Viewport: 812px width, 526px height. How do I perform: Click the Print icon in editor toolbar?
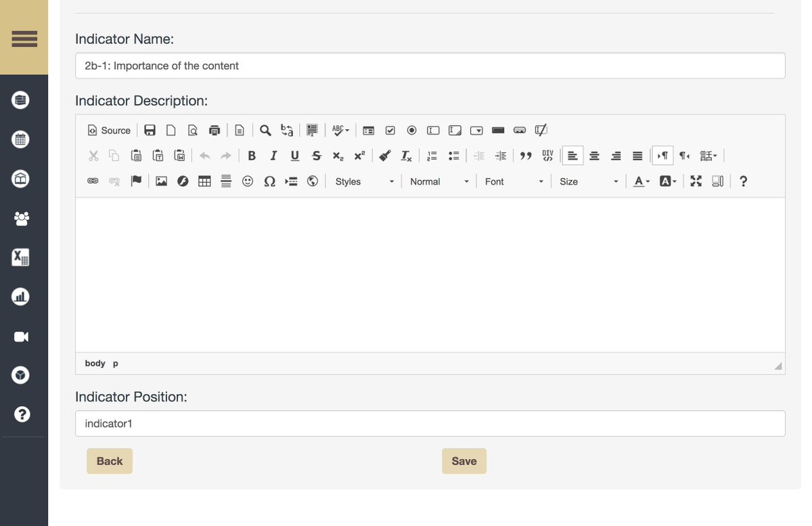pyautogui.click(x=215, y=130)
